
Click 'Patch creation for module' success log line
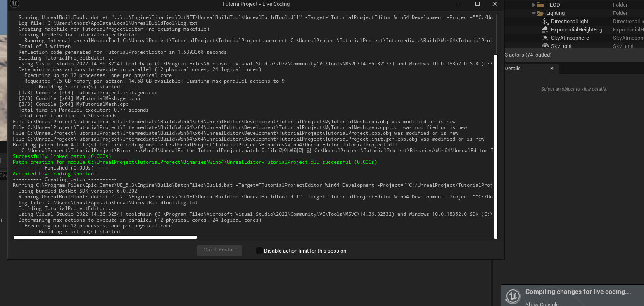tap(195, 162)
